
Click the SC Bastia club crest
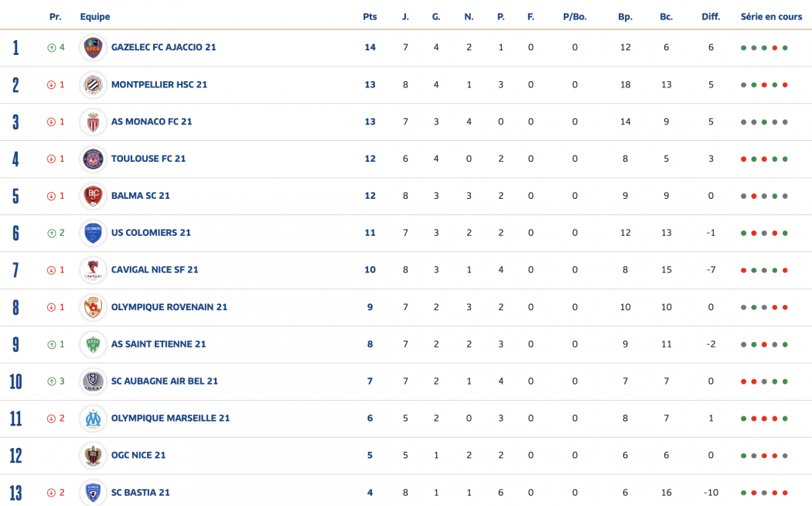pos(94,493)
